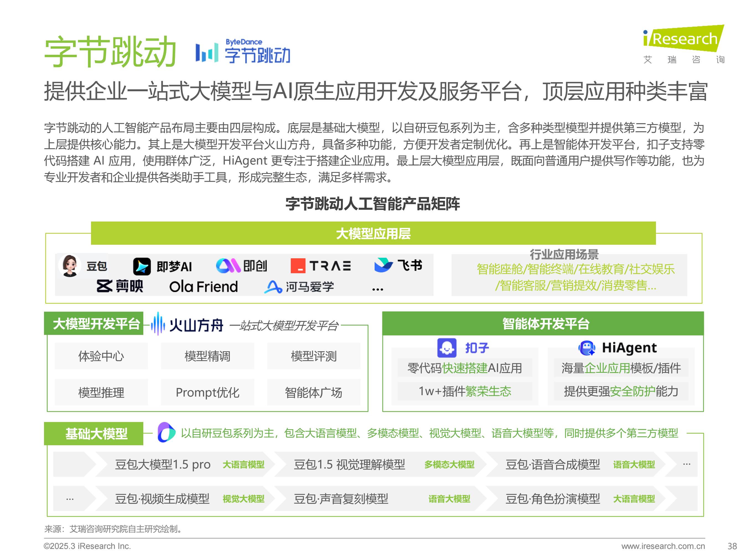Click the 即创 logo icon

(x=228, y=266)
